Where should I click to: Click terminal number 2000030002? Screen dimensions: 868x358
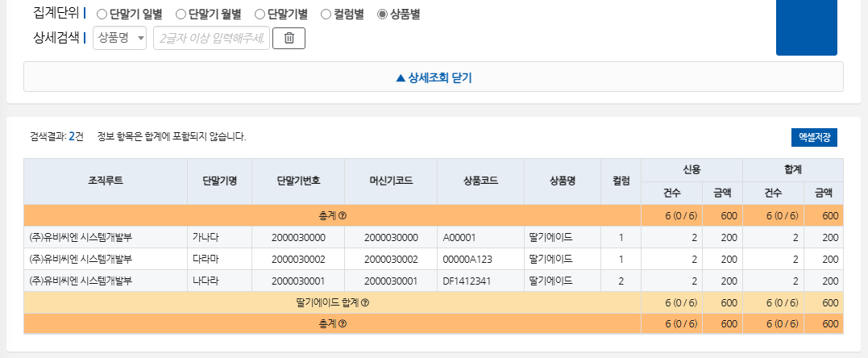[x=298, y=260]
